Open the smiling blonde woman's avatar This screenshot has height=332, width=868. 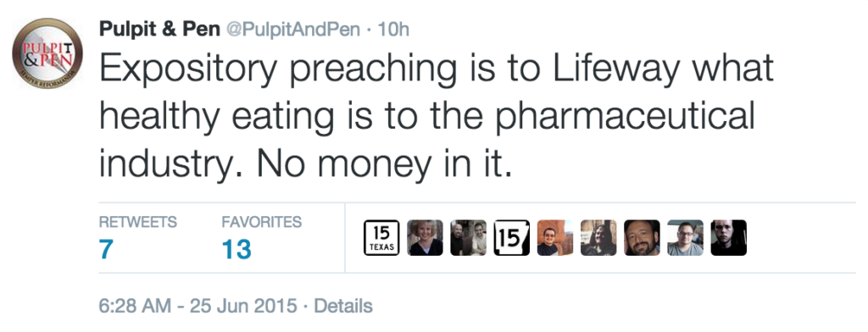[x=426, y=238]
